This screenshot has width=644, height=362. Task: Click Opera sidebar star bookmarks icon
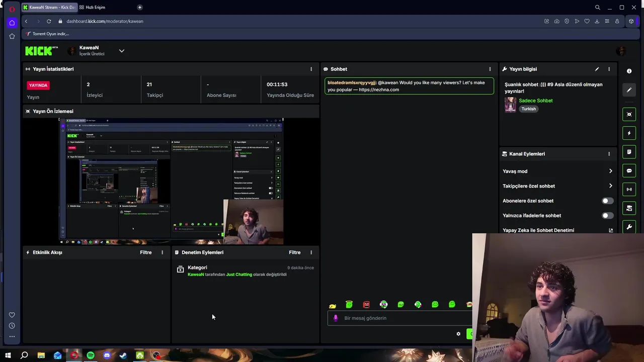coord(12,36)
